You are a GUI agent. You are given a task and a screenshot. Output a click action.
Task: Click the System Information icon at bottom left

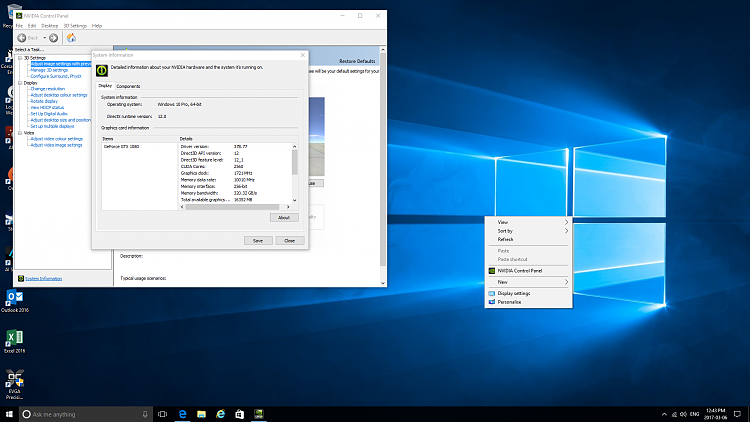pyautogui.click(x=21, y=278)
